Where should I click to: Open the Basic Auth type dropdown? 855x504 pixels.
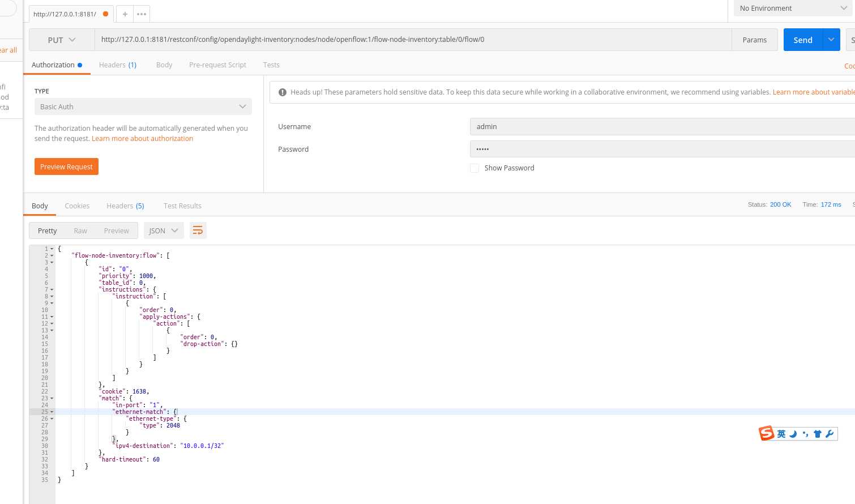click(143, 106)
